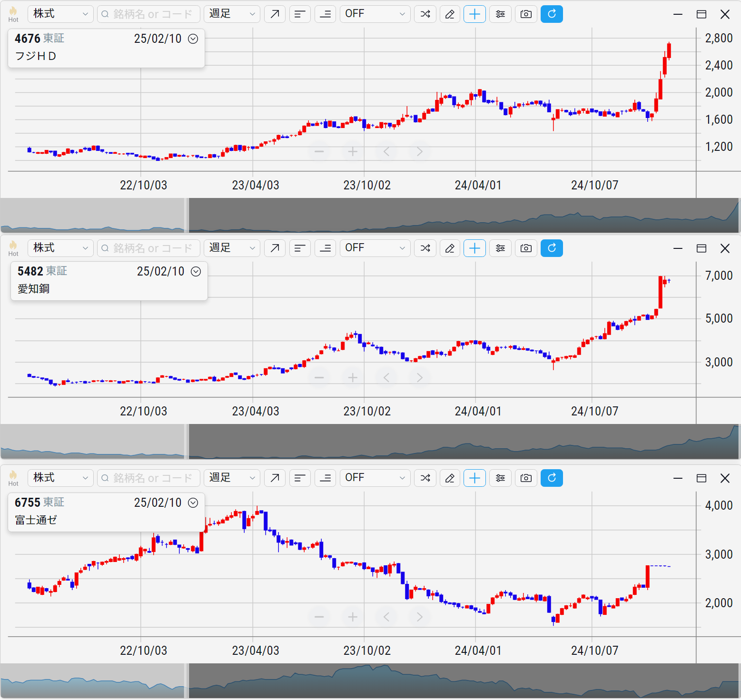741x700 pixels.
Task: Click Hot flame icon in 愛知鋼 panel
Action: point(13,248)
